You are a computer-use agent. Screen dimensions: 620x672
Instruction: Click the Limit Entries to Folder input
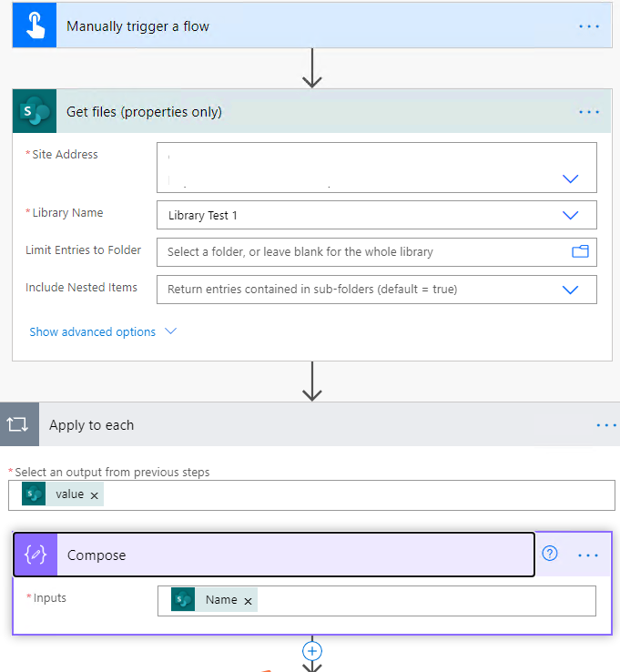click(377, 252)
